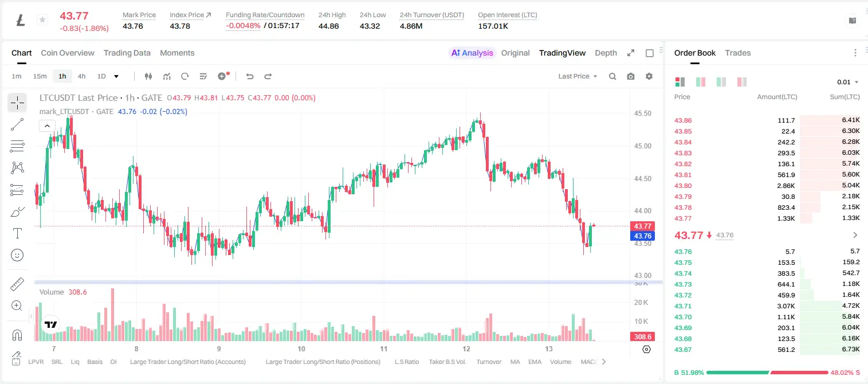
Task: Open chart settings gear icon
Action: coord(649,76)
